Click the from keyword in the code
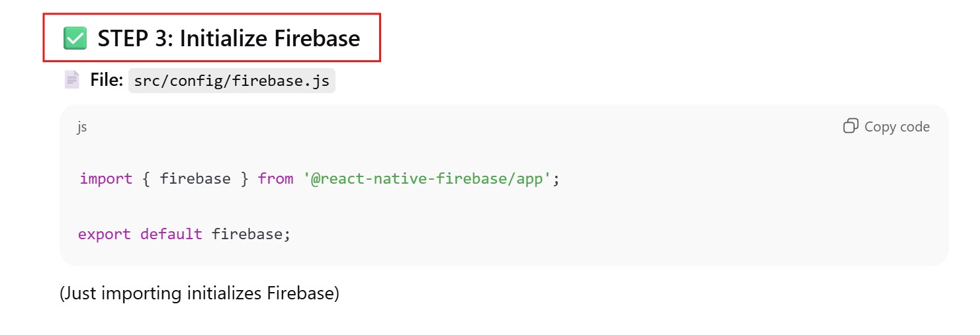 (x=275, y=178)
